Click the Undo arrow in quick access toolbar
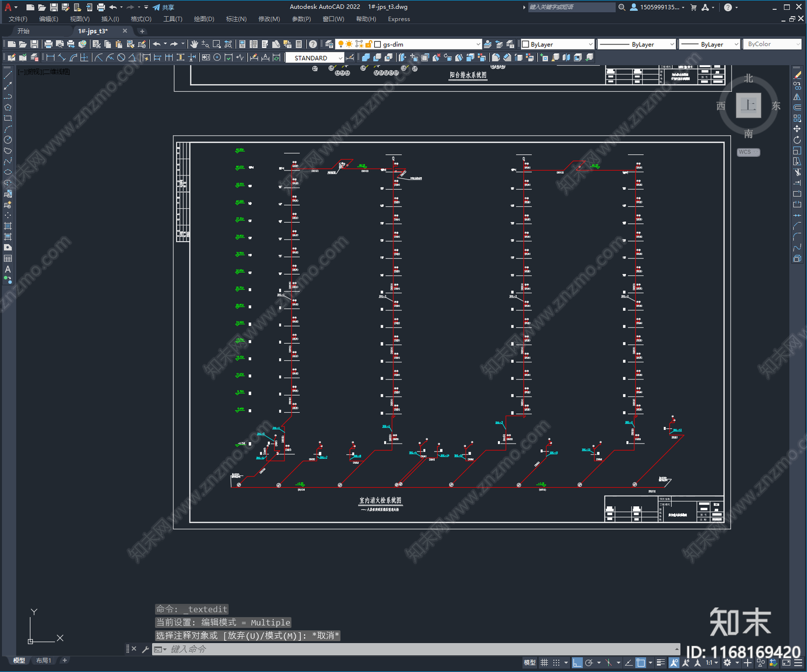 pos(113,7)
